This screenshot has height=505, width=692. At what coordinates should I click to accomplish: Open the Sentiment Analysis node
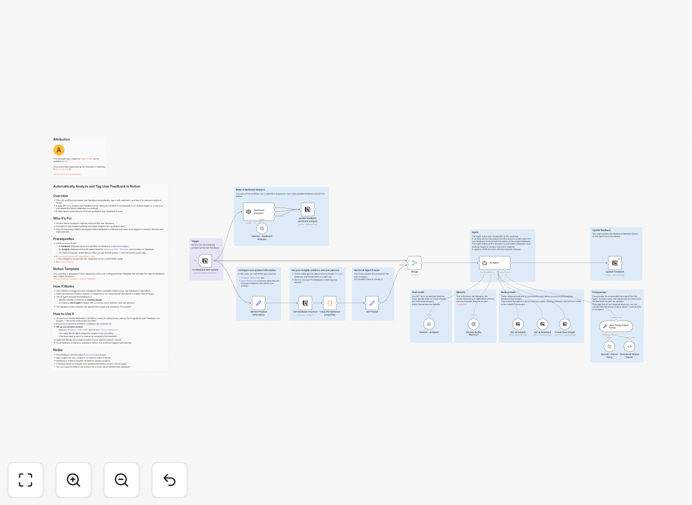click(x=259, y=211)
